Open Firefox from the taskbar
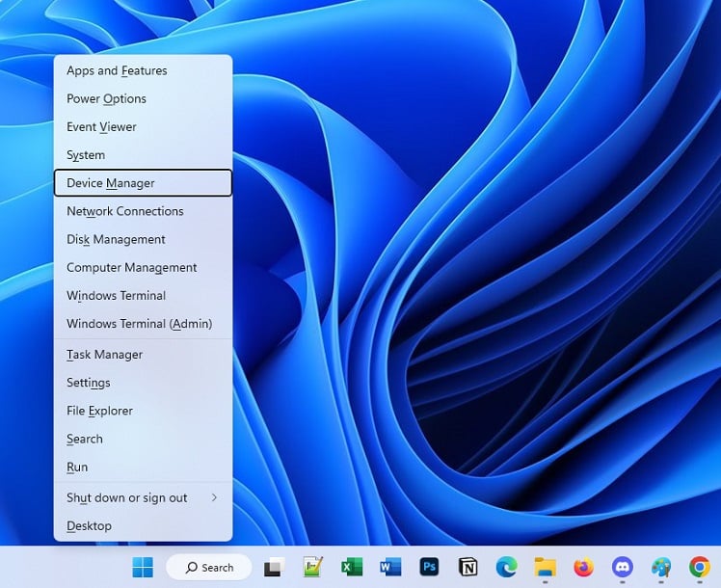Image resolution: width=721 pixels, height=588 pixels. click(583, 567)
